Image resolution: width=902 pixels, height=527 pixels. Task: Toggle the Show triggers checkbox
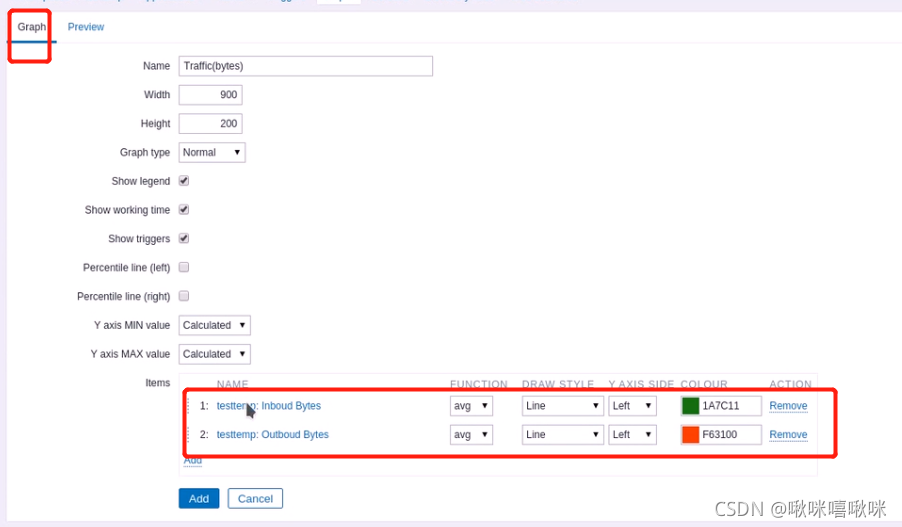pos(184,238)
